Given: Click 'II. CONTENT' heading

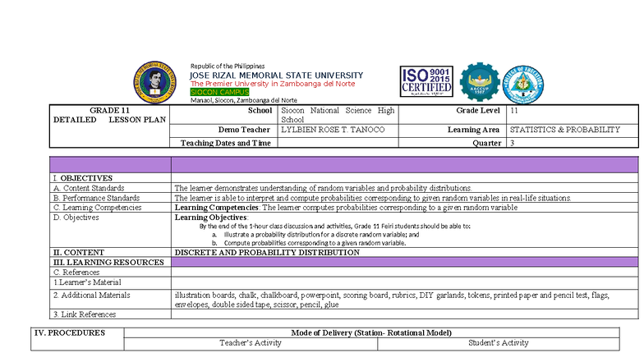Looking at the screenshot, I should tap(79, 253).
